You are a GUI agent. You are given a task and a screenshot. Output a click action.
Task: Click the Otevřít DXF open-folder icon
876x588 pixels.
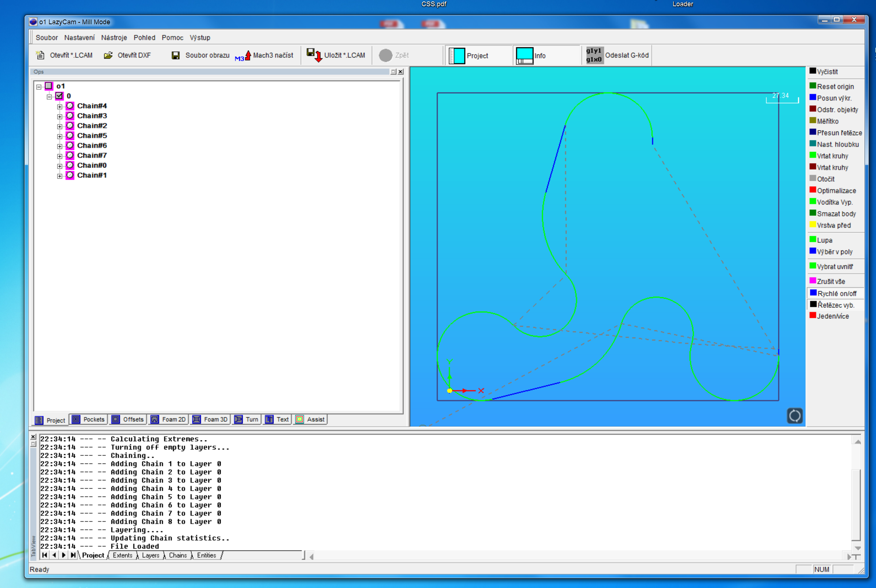coord(108,55)
